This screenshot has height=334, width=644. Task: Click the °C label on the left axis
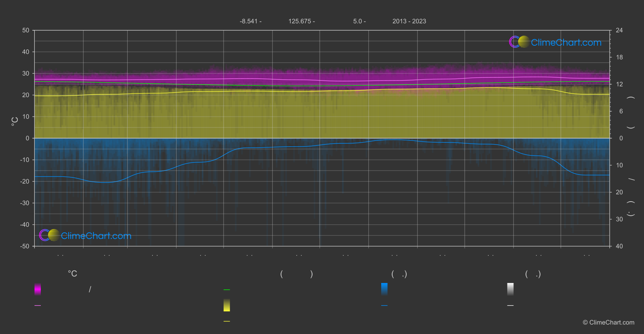tap(15, 121)
